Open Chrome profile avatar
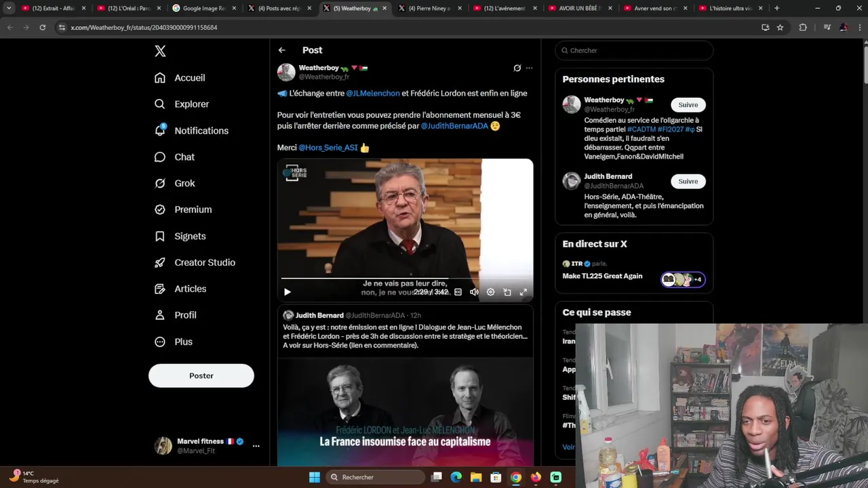The image size is (868, 488). click(x=844, y=27)
